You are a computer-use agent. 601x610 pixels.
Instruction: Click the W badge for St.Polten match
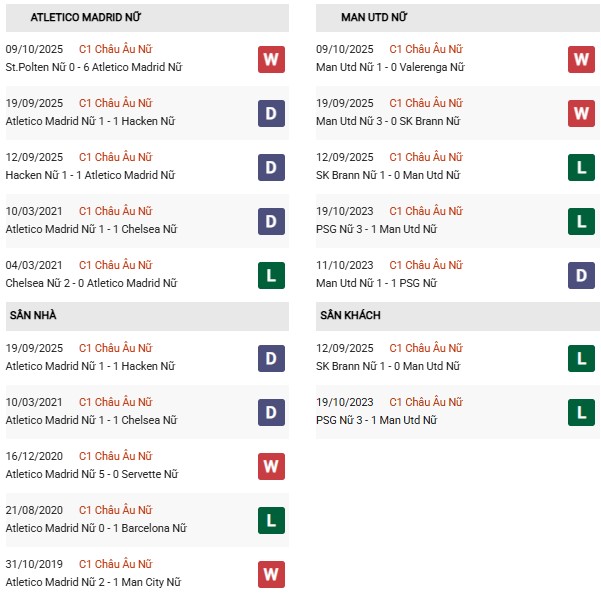271,59
